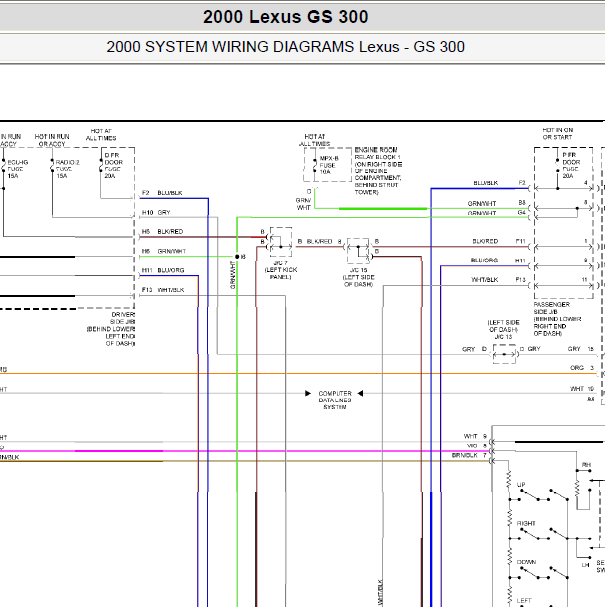The image size is (605, 607).
Task: Click the H6 GRN/WHT wire label
Action: pyautogui.click(x=164, y=251)
